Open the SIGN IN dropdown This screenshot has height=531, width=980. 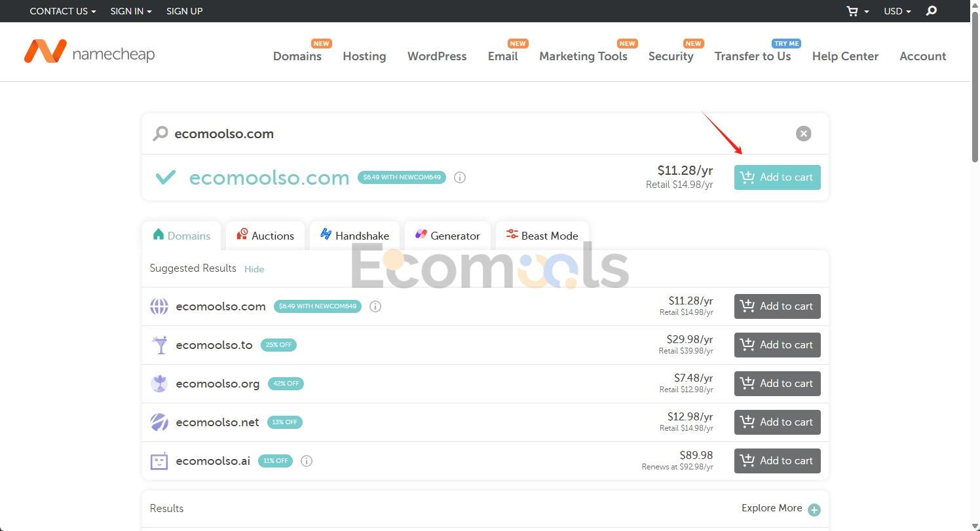tap(131, 11)
